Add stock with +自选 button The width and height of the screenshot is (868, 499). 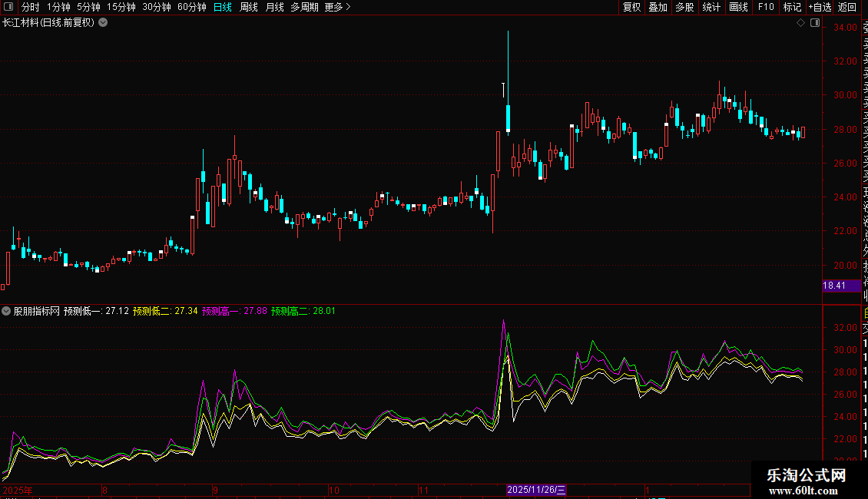pos(820,7)
